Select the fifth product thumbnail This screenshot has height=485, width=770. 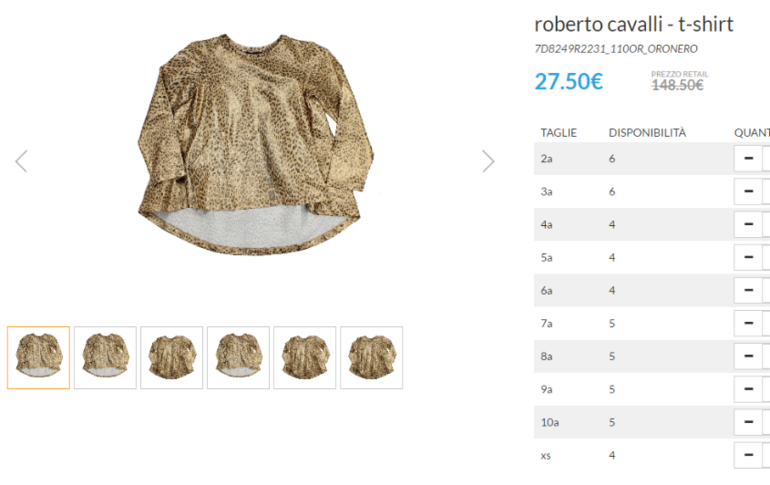click(x=305, y=357)
